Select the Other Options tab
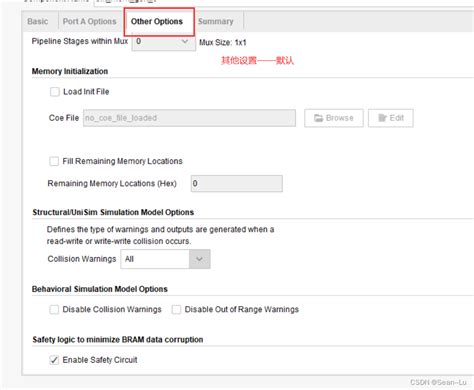The width and height of the screenshot is (474, 390). pyautogui.click(x=157, y=21)
